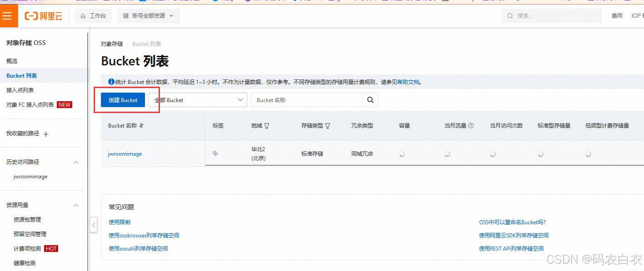Screen dimensions: 644x271
Task: Open the 账号全部资源 dropdown
Action: (148, 16)
